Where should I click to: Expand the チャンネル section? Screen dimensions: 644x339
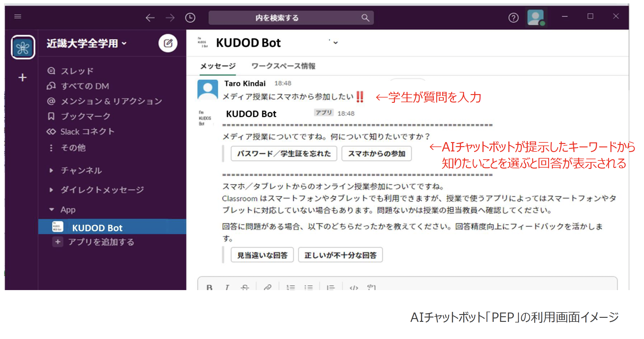pos(81,170)
